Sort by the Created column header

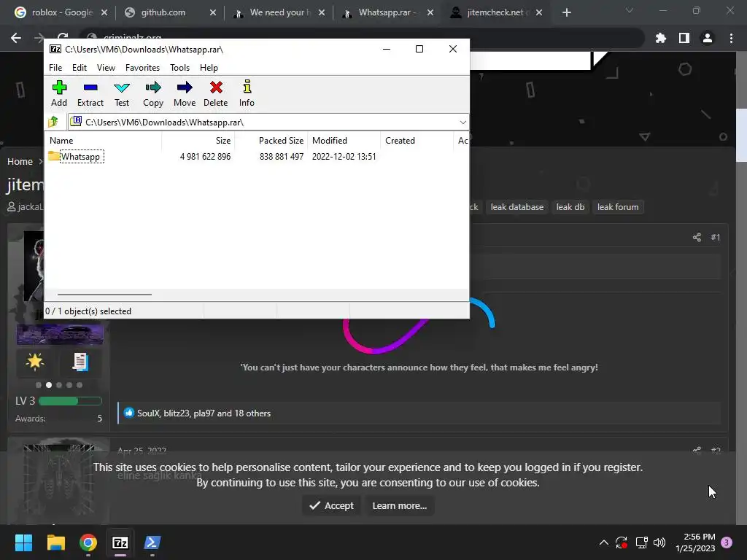point(417,141)
